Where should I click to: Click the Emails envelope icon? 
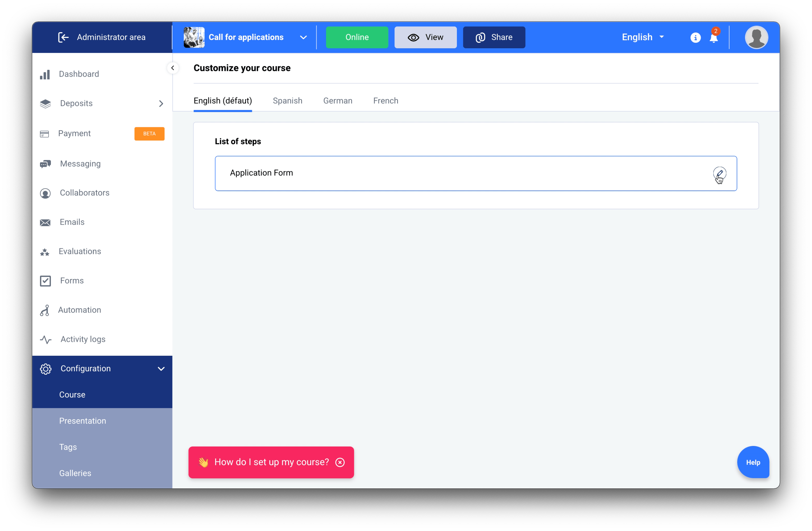(45, 222)
